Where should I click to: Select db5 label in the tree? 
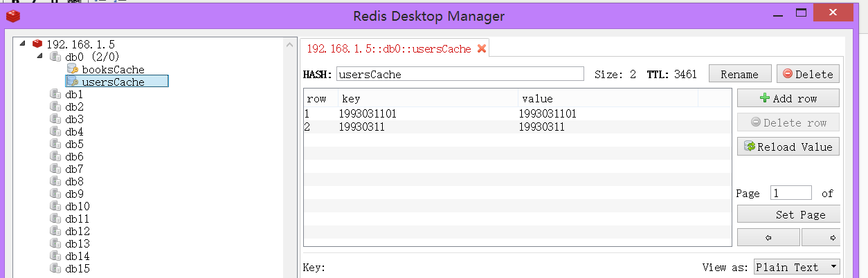point(74,144)
